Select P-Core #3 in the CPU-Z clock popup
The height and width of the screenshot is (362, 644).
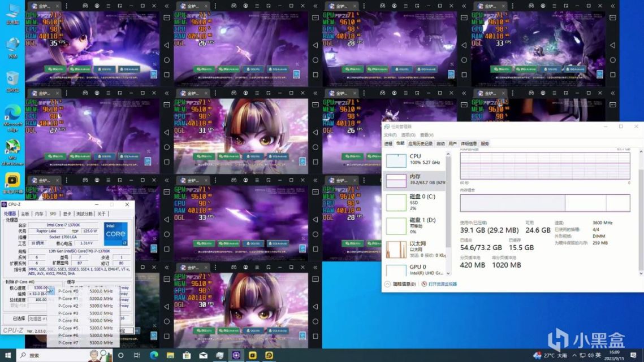[x=83, y=313]
